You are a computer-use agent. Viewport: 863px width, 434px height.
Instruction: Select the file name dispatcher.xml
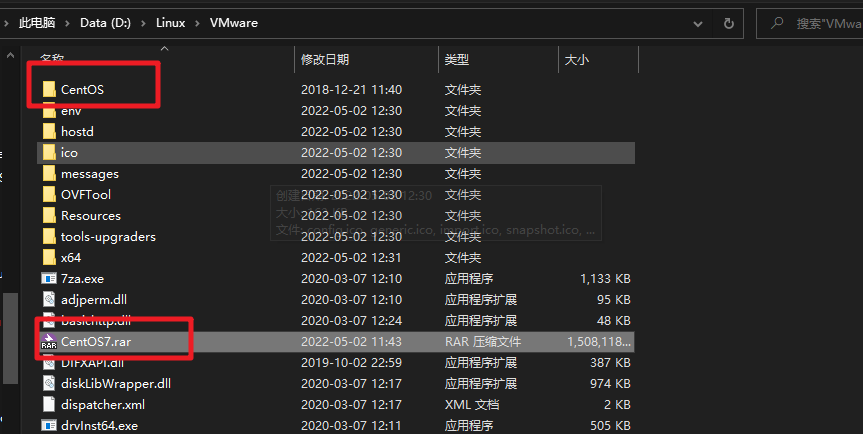pos(102,404)
